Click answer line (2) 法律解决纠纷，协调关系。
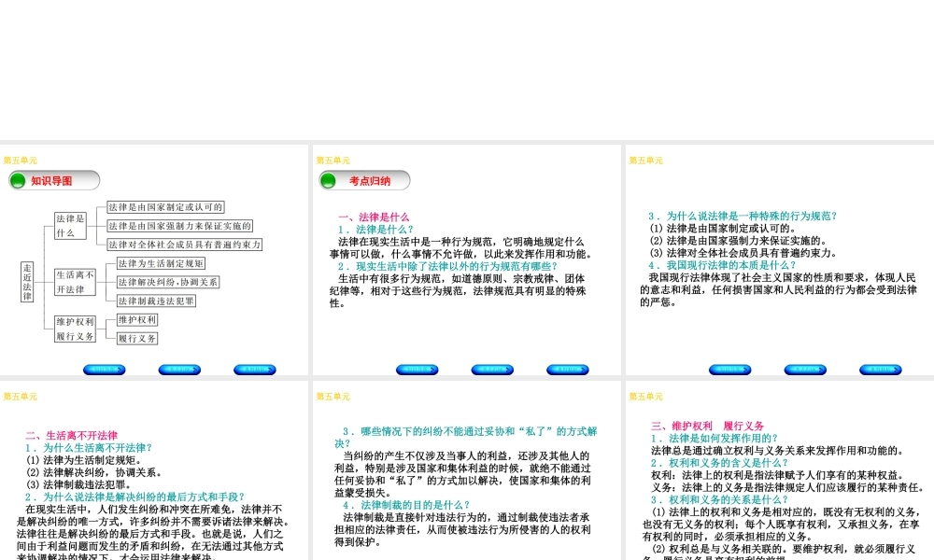Viewport: 934px width, 560px height. point(92,472)
